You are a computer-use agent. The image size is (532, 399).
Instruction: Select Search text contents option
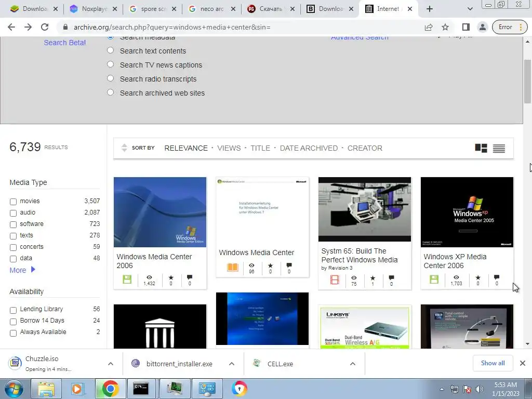pos(110,50)
